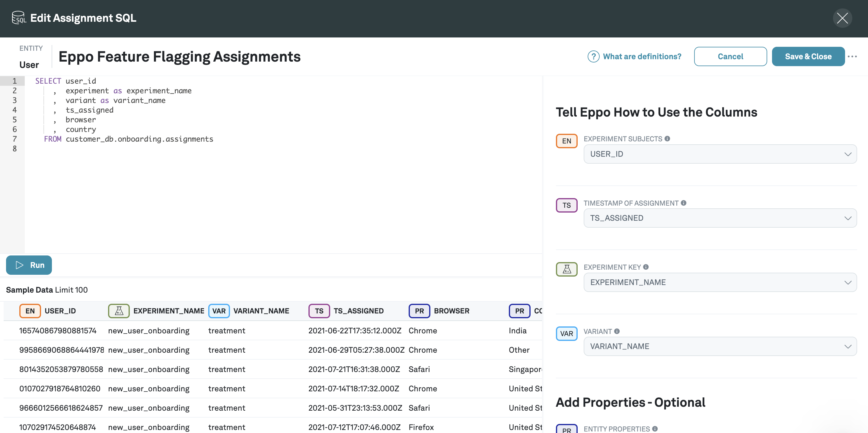This screenshot has width=868, height=433.
Task: Click the EN badge on the USER_ID column header
Action: pyautogui.click(x=30, y=311)
